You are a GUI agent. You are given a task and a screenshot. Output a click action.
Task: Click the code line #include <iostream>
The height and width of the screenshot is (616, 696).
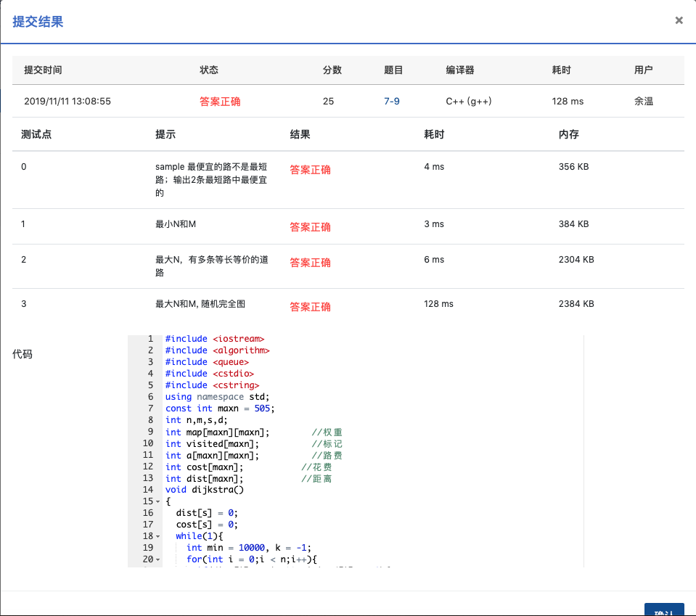pos(215,339)
